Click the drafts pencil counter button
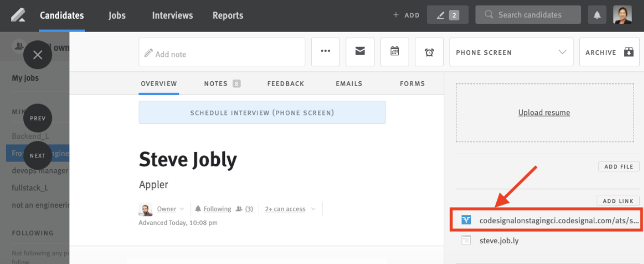Viewport: 644px width, 264px height. 447,15
